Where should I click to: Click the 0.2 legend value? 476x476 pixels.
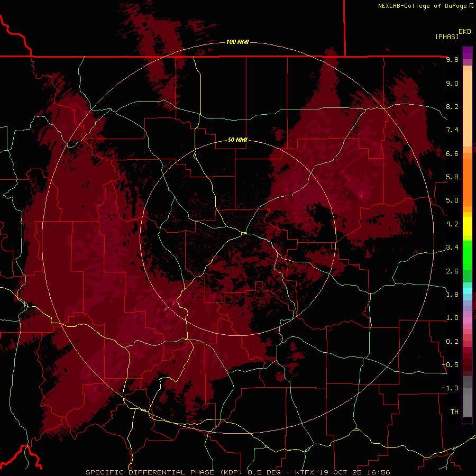(452, 341)
